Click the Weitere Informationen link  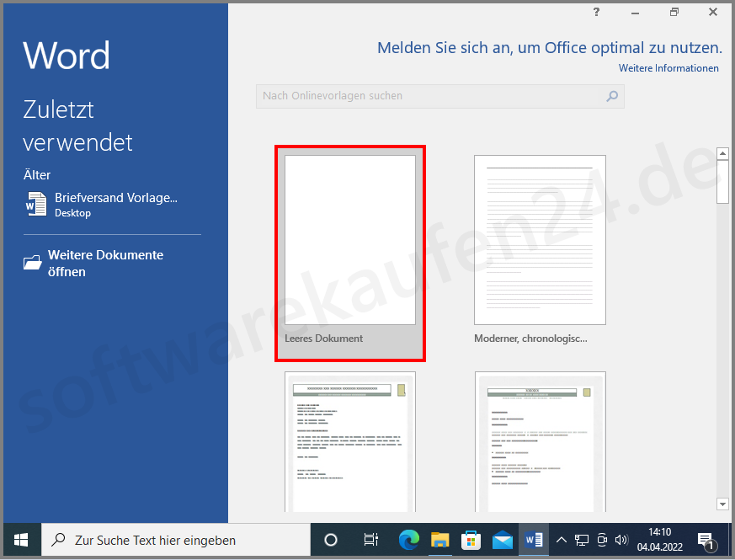(668, 68)
